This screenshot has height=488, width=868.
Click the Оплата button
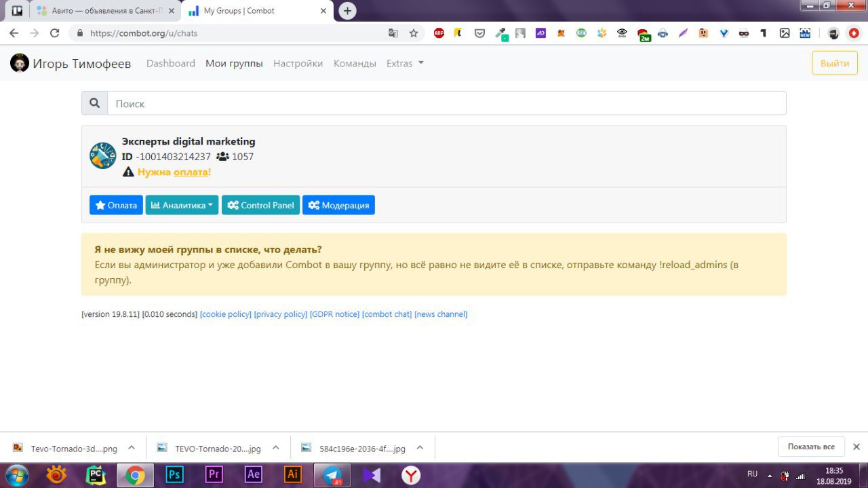point(116,205)
